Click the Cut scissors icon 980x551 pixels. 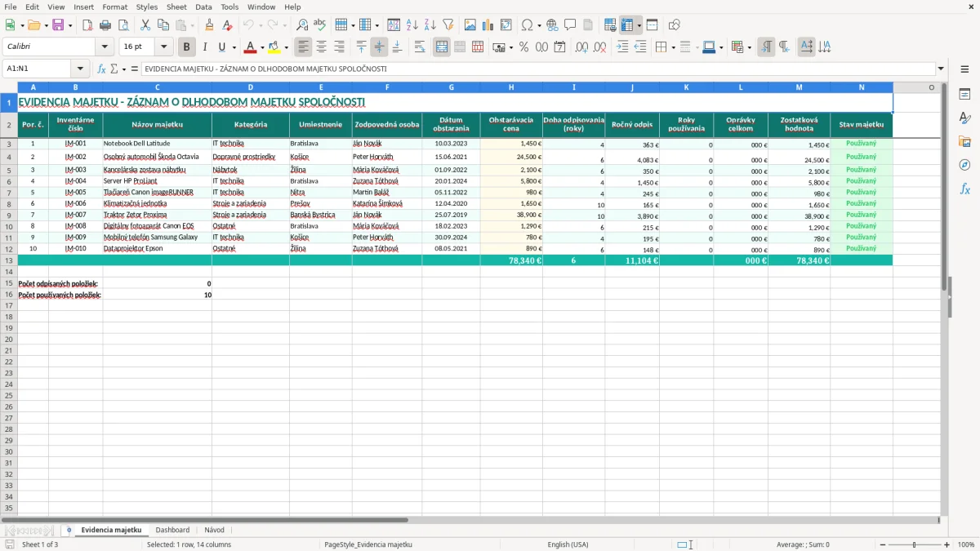[145, 25]
